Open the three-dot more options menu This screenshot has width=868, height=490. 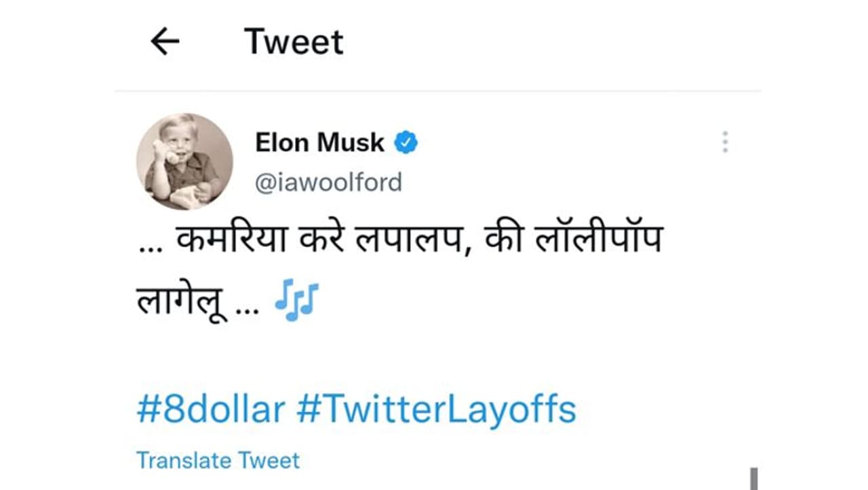(725, 142)
